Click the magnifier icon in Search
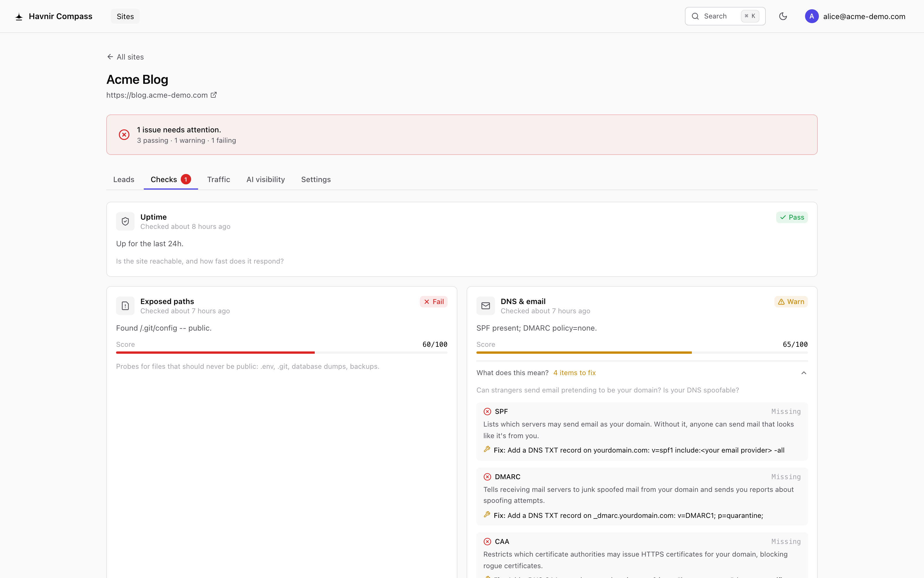 point(695,16)
